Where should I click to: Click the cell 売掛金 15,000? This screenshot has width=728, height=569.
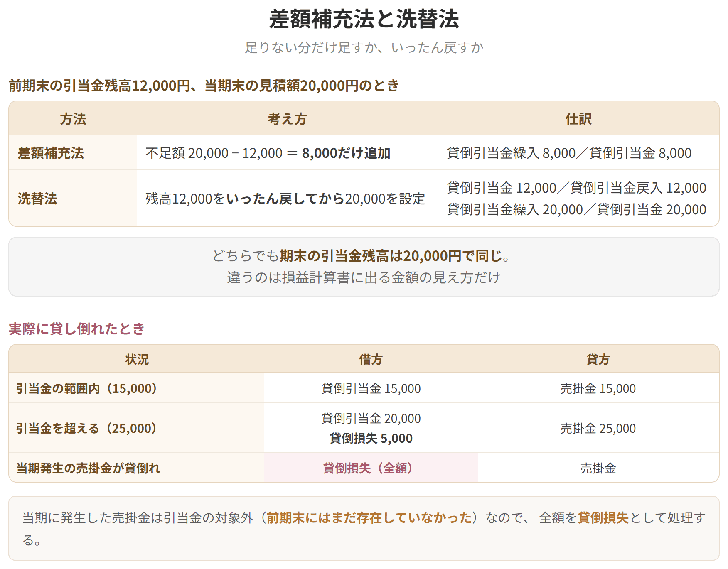click(598, 388)
